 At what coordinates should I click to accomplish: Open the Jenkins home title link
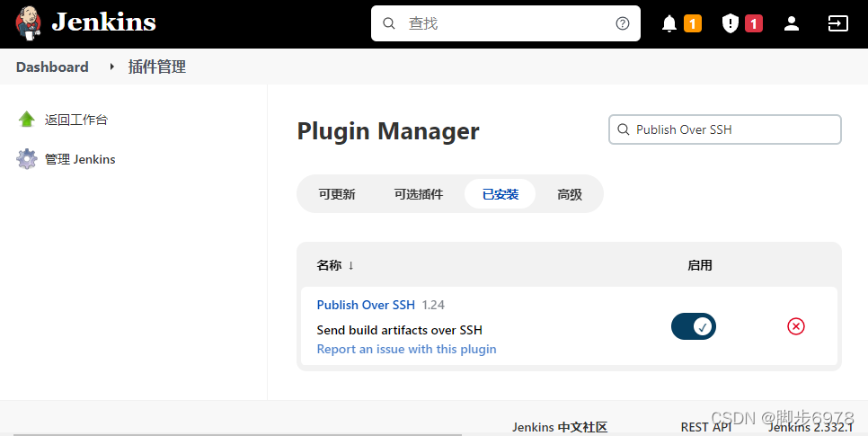[103, 22]
